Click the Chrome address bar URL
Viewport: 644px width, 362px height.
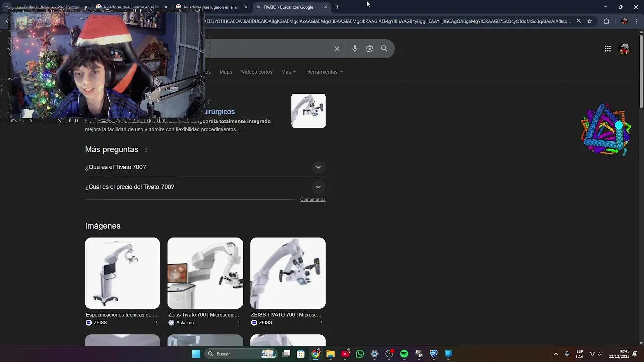(x=387, y=21)
